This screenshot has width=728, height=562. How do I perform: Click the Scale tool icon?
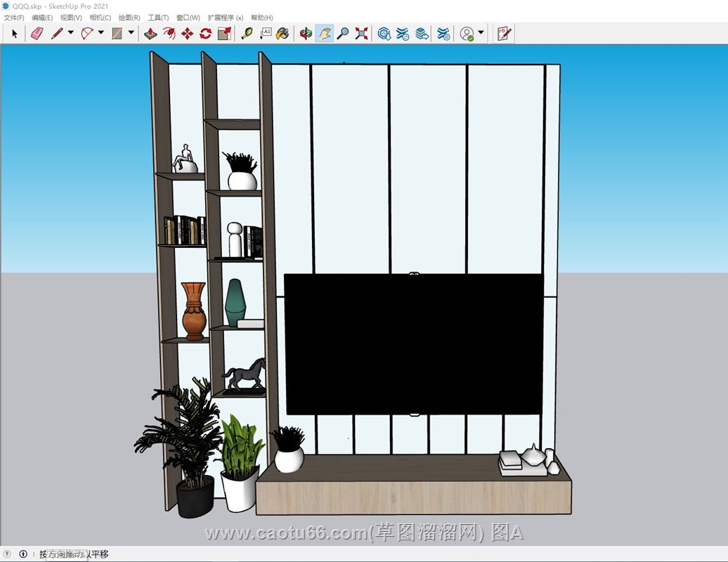(224, 33)
